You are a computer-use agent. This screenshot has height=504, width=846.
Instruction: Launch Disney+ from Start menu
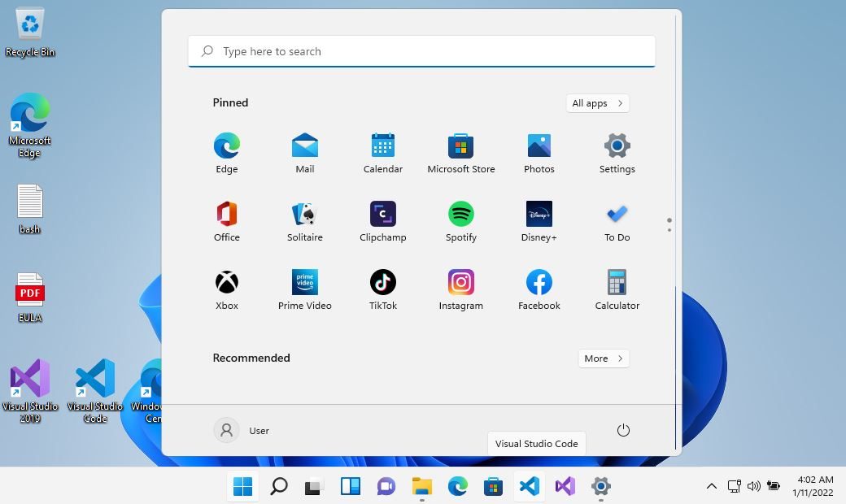[539, 221]
